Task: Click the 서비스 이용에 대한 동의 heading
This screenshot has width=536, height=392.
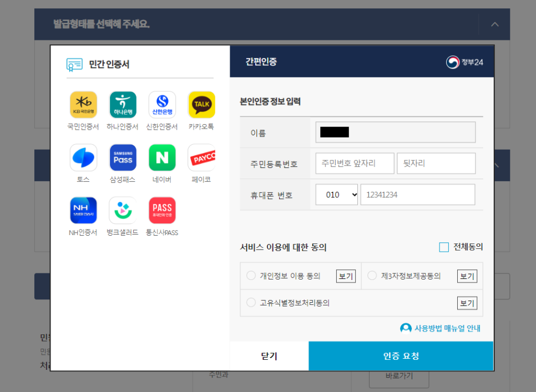Action: (283, 247)
